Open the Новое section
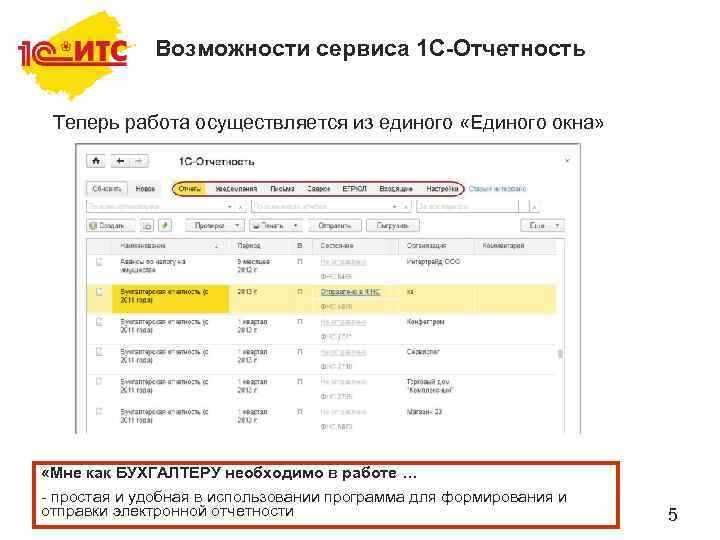Viewport: 720px width, 540px height. 145,189
